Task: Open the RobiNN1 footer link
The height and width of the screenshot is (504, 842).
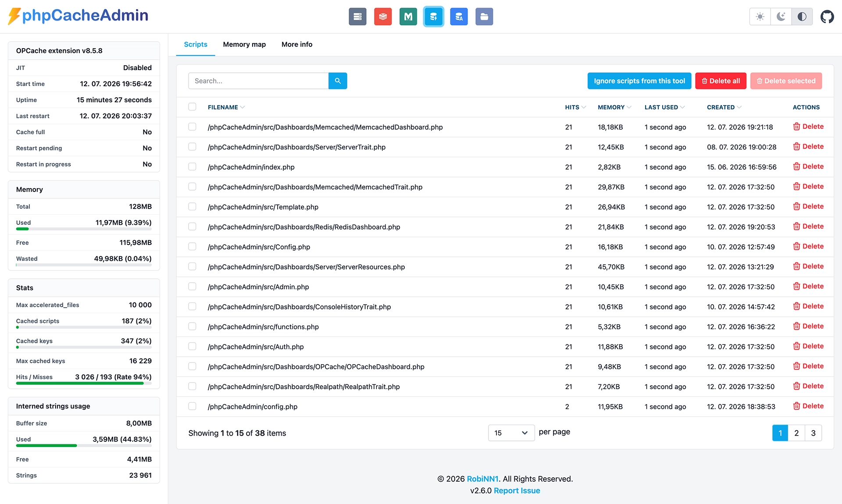Action: tap(482, 479)
